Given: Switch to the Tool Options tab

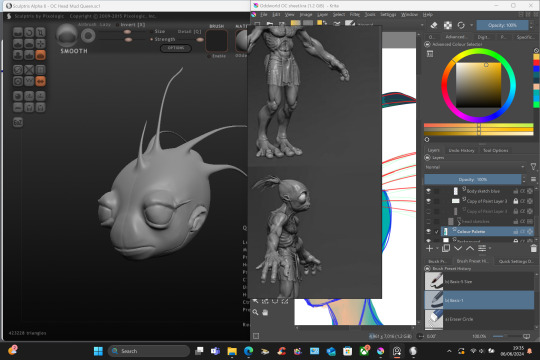Looking at the screenshot, I should [495, 151].
